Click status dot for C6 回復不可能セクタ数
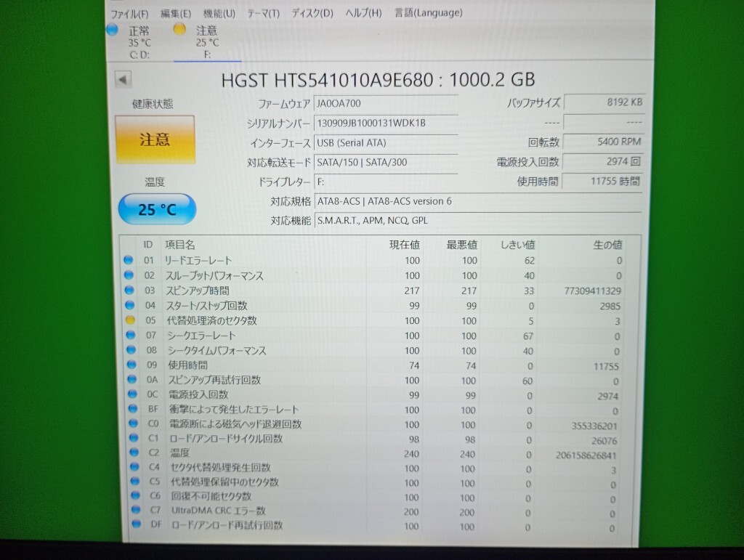 [x=136, y=495]
